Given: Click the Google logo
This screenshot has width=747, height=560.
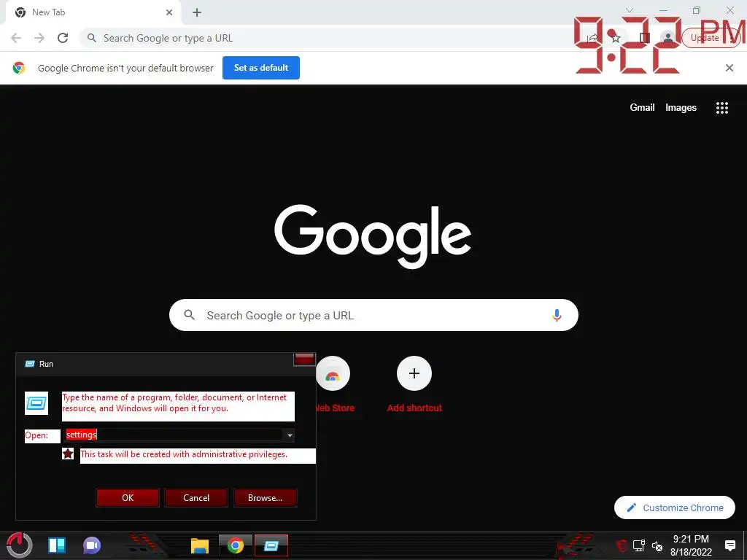Looking at the screenshot, I should (373, 237).
